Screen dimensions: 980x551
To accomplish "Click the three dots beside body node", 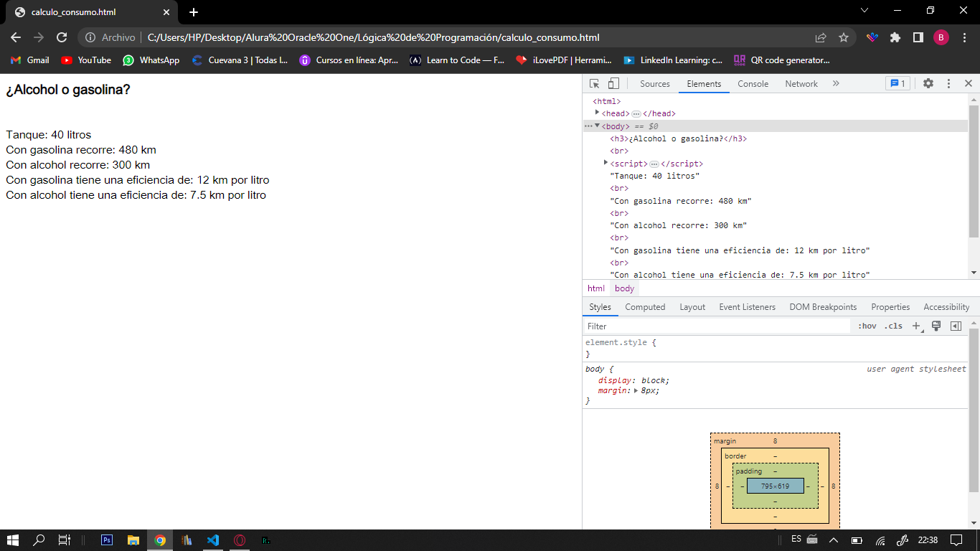I will pyautogui.click(x=588, y=126).
